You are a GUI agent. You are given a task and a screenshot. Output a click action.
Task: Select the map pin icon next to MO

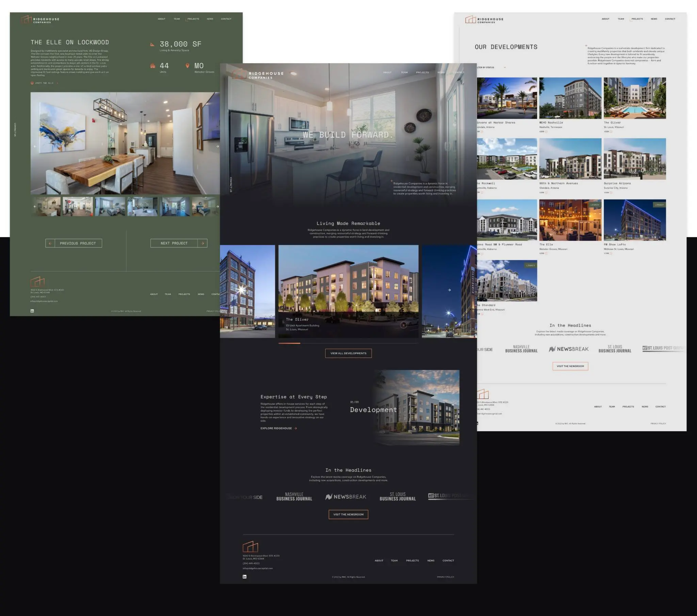click(x=188, y=65)
